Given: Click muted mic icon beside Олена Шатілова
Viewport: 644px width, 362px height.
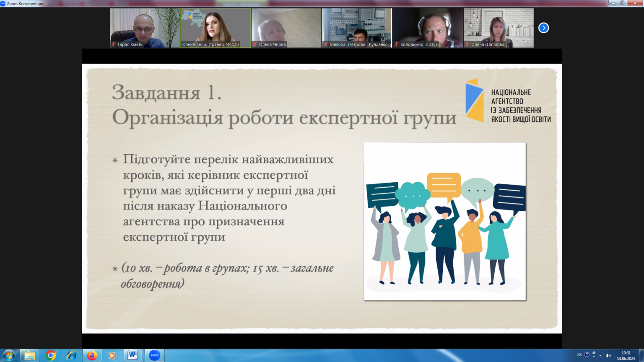Looking at the screenshot, I should [467, 44].
